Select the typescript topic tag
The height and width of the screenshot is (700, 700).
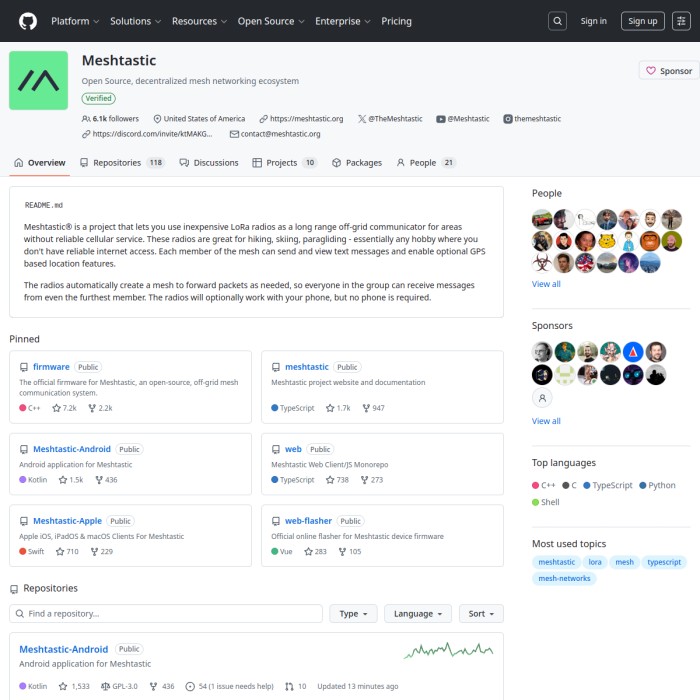coord(663,562)
